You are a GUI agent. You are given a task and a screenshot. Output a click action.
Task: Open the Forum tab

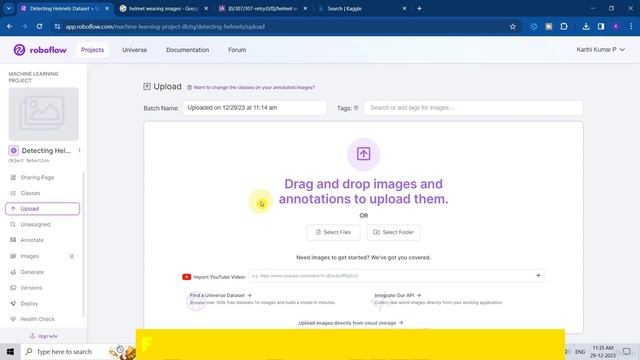click(x=237, y=50)
